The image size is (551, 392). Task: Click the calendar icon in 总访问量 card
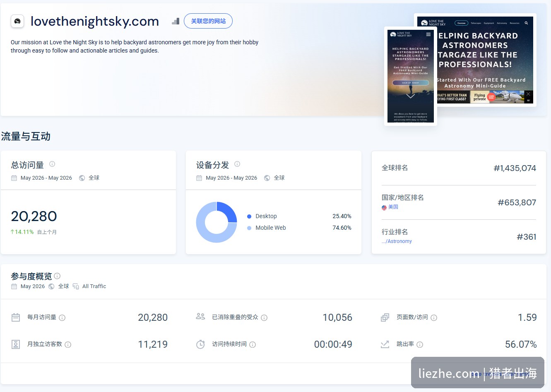click(14, 178)
